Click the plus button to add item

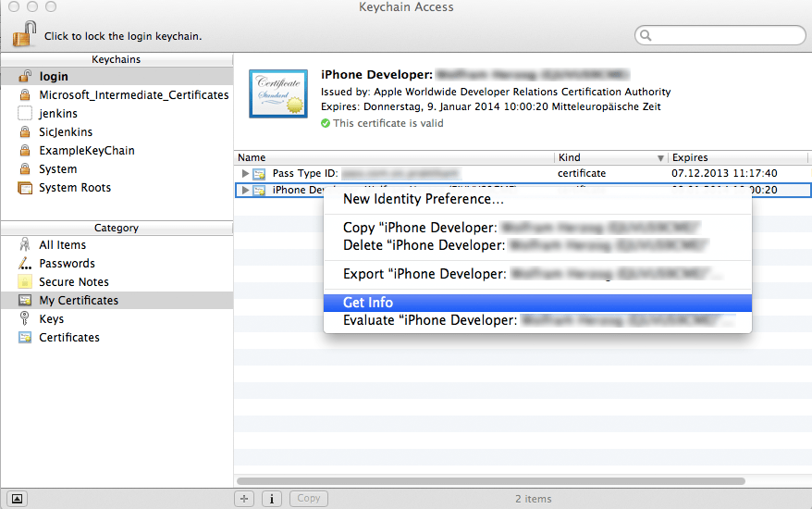(244, 499)
